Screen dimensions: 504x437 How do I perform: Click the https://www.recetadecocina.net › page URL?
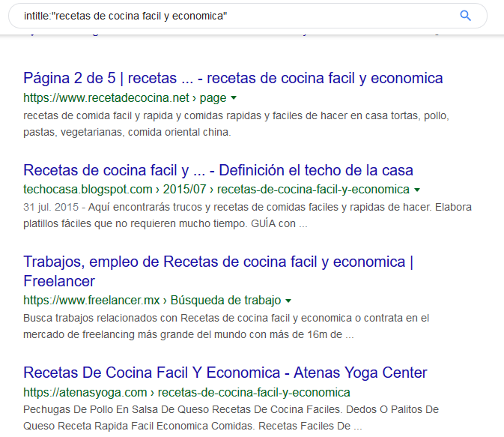pos(125,98)
